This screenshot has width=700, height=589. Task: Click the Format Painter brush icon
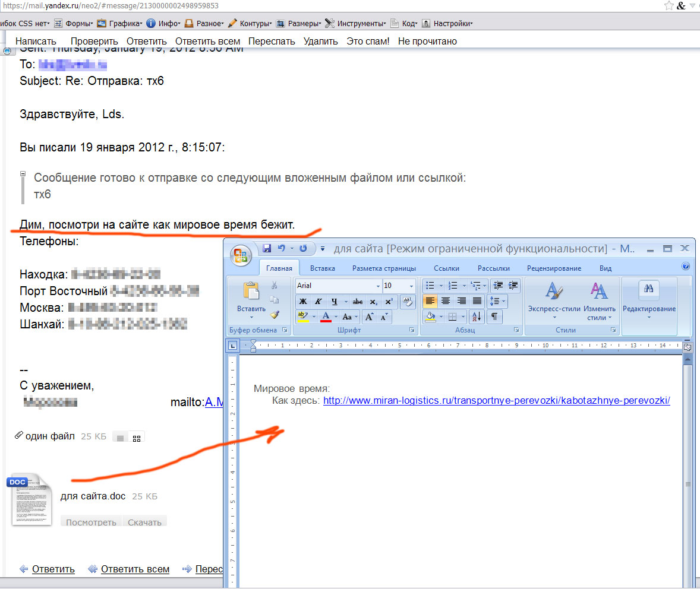[274, 315]
